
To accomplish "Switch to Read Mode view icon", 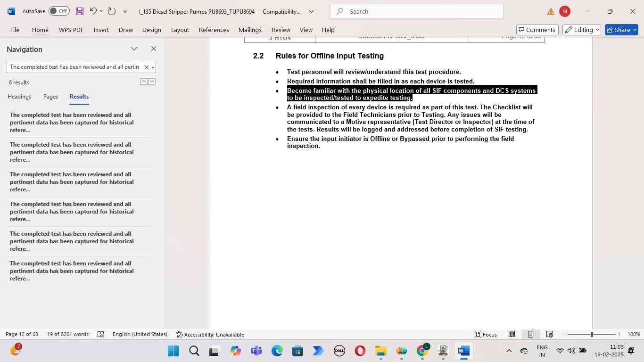I will click(512, 334).
